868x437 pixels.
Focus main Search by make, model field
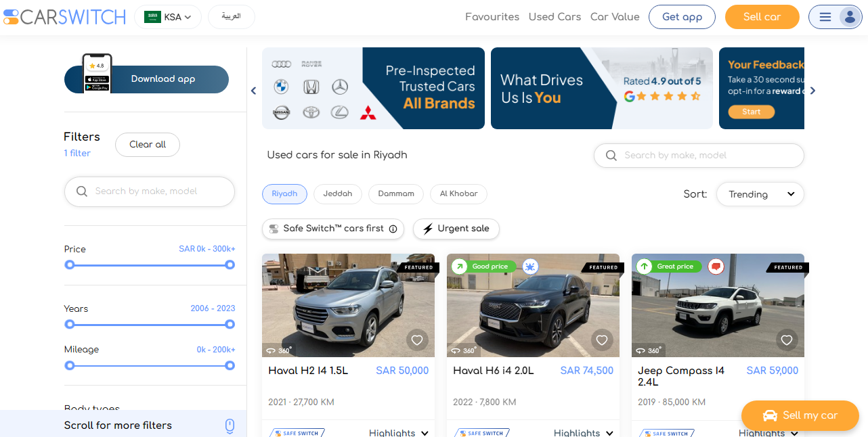tap(699, 156)
